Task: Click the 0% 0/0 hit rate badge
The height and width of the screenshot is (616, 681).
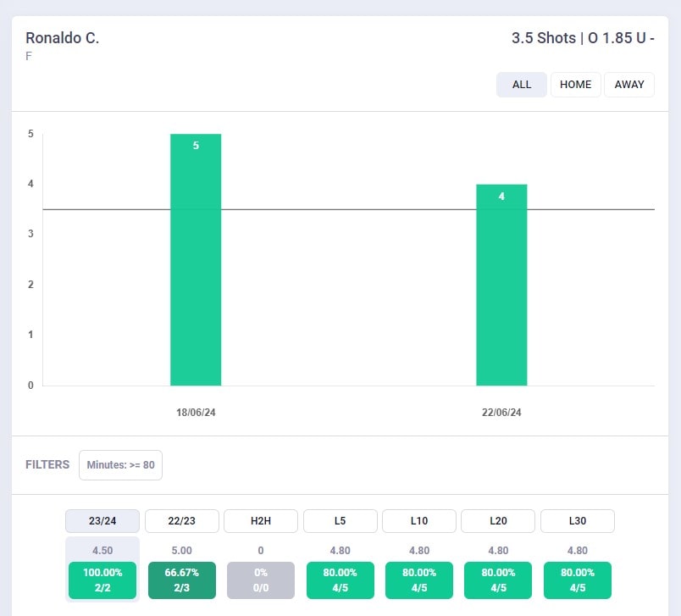Action: (261, 580)
